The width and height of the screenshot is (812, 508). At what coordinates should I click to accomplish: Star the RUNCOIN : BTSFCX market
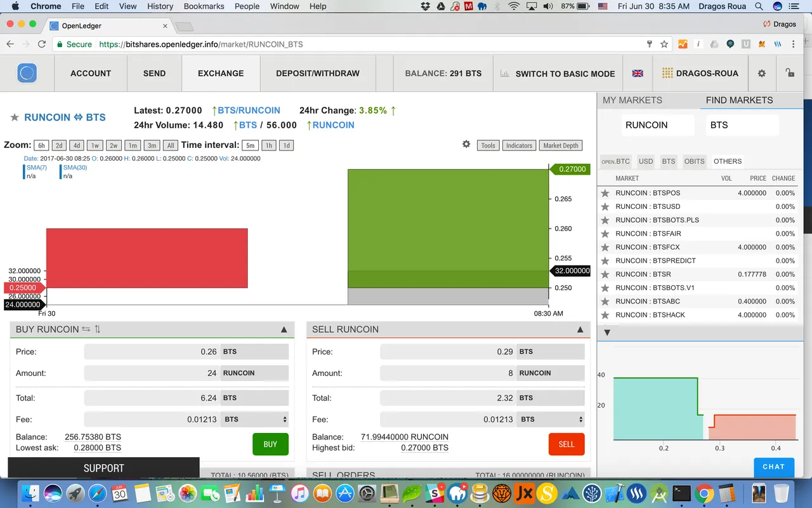coord(605,247)
